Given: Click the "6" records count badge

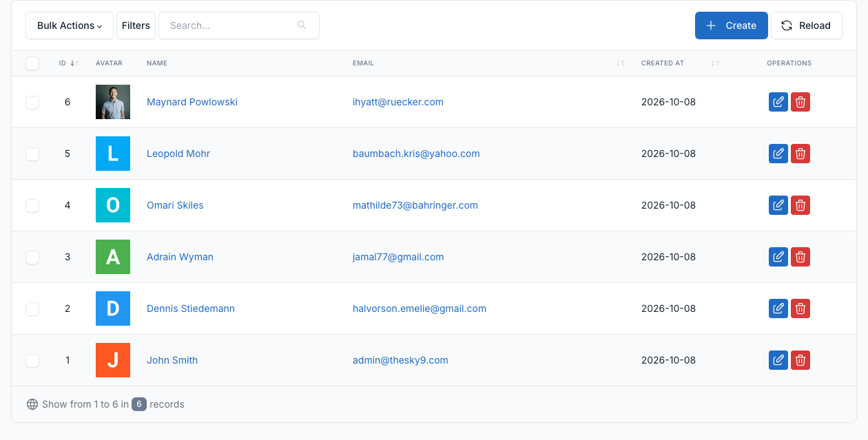Looking at the screenshot, I should [139, 404].
